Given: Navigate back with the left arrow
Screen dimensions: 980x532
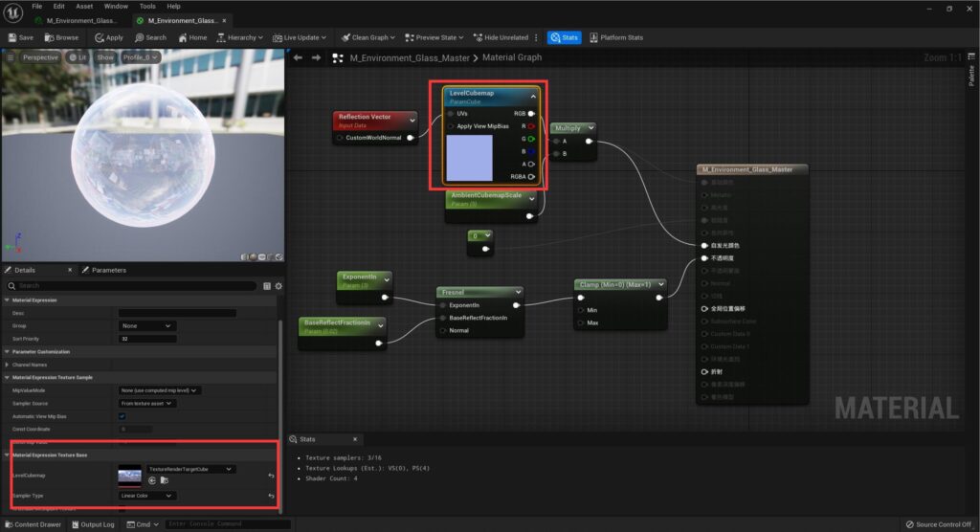Looking at the screenshot, I should (298, 58).
